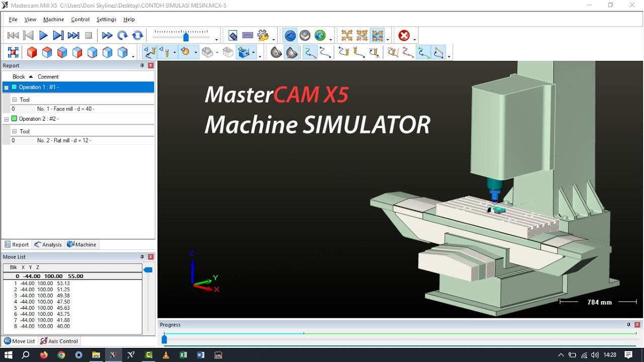
Task: Start simulation with the Play button
Action: point(43,35)
